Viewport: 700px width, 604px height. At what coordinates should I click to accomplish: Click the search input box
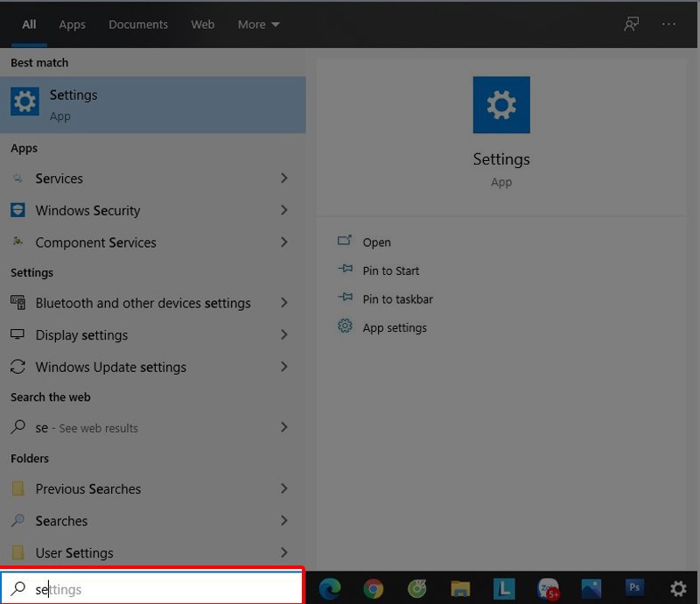point(157,589)
